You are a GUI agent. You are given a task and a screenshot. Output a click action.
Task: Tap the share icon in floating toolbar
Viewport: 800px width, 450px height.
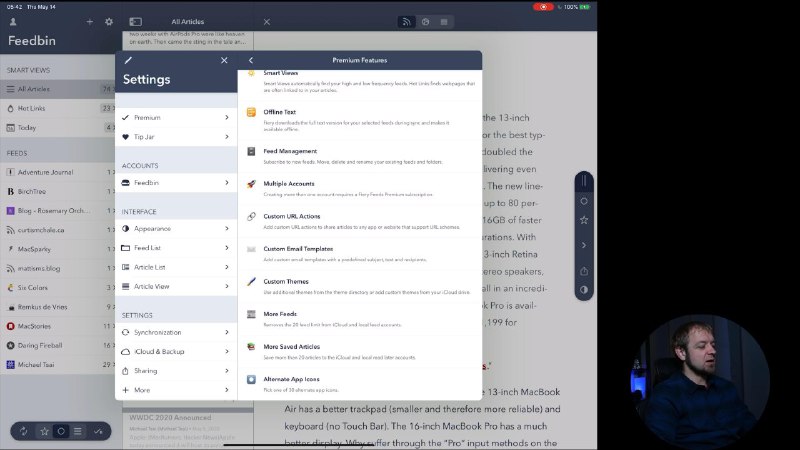pyautogui.click(x=584, y=270)
